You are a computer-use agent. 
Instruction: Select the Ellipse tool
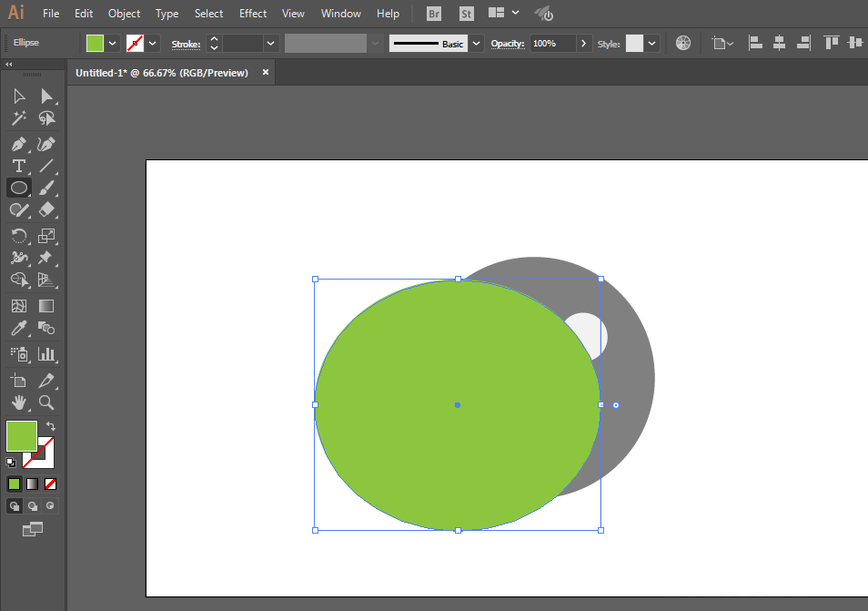(19, 188)
